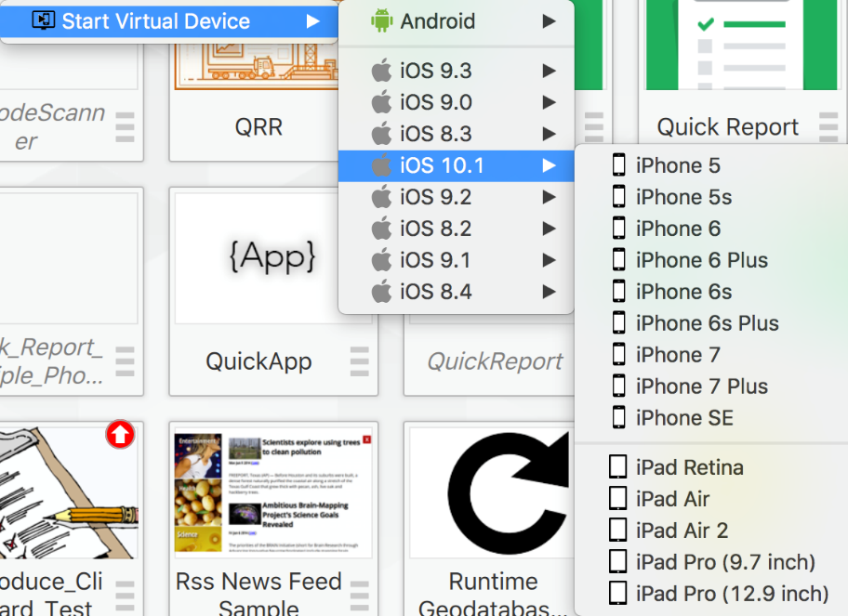Click the tablet icon beside iPad Retina
This screenshot has height=616, width=848.
(x=618, y=466)
